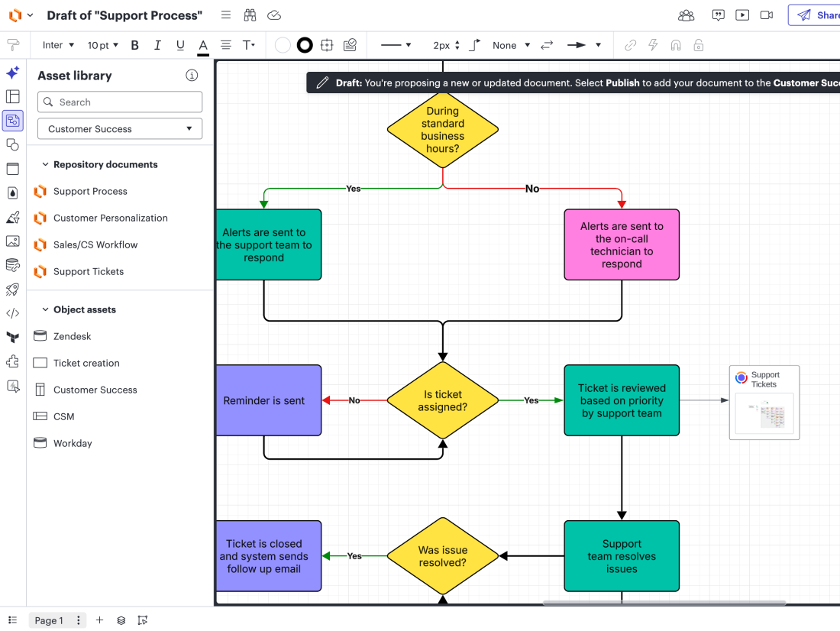This screenshot has width=840, height=631.
Task: Click the Share button
Action: tap(816, 15)
